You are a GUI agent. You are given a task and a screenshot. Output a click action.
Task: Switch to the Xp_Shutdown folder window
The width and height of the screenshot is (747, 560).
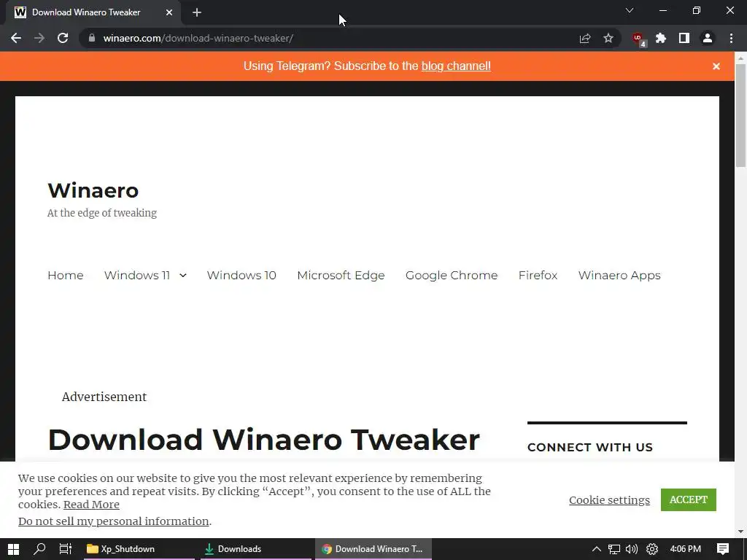pyautogui.click(x=138, y=549)
